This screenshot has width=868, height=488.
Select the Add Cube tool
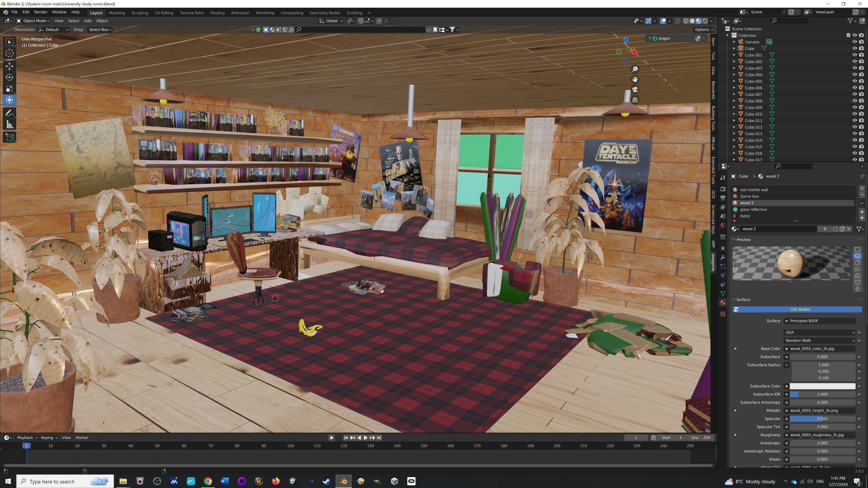tap(9, 137)
